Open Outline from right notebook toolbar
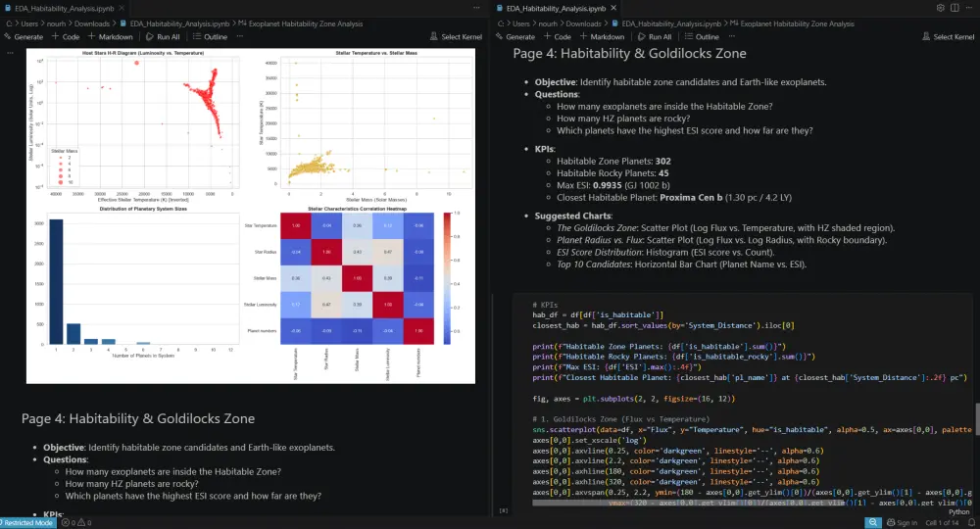The image size is (980, 529). click(x=702, y=37)
